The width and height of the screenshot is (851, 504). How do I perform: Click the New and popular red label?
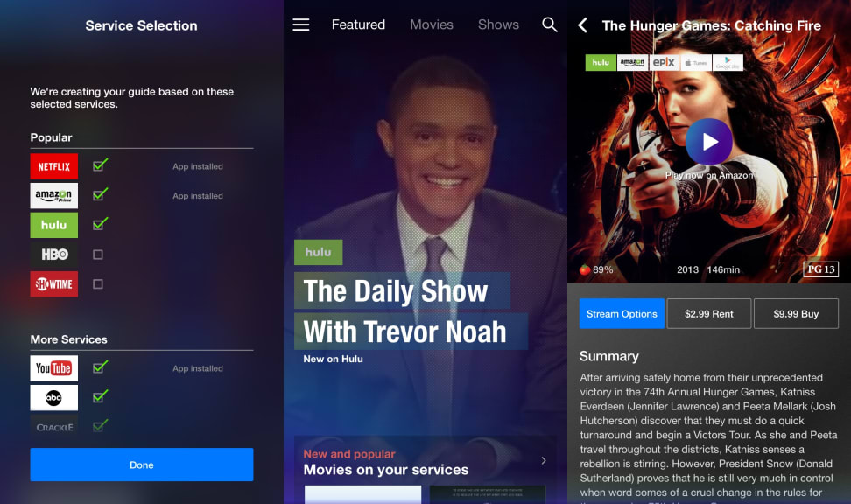click(x=349, y=454)
